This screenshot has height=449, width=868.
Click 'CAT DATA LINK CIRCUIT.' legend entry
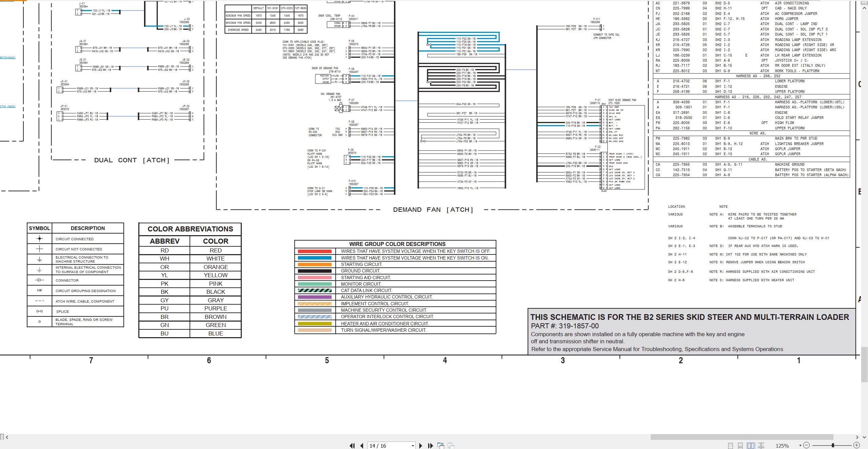(x=367, y=290)
